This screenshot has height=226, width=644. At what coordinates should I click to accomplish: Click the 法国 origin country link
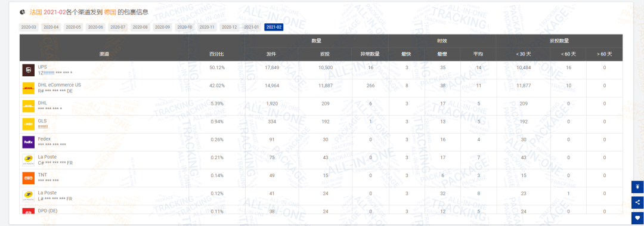36,12
